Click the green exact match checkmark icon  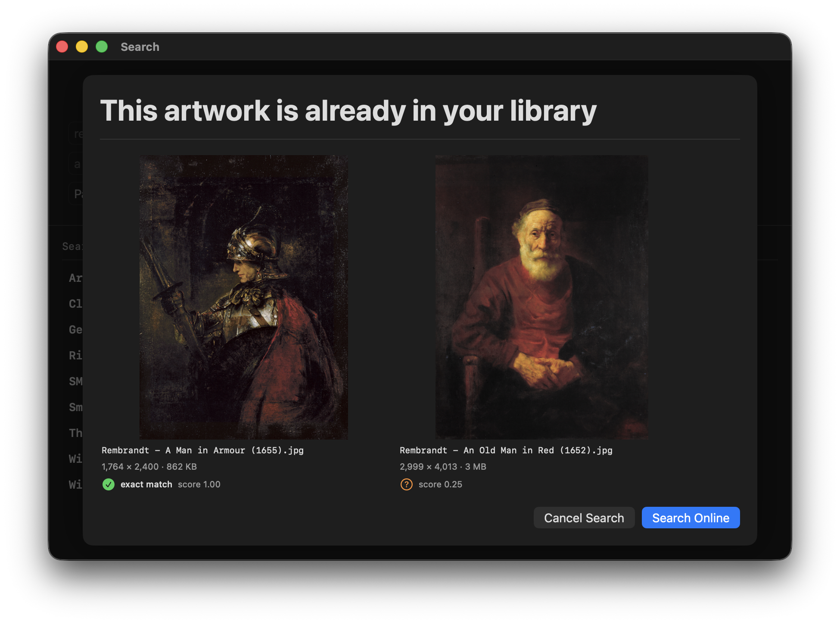click(109, 484)
